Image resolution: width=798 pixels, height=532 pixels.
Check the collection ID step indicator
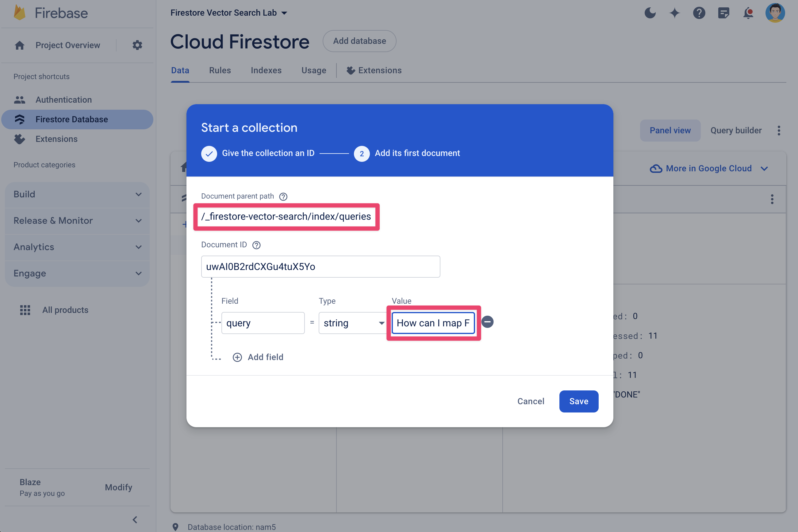pyautogui.click(x=208, y=153)
